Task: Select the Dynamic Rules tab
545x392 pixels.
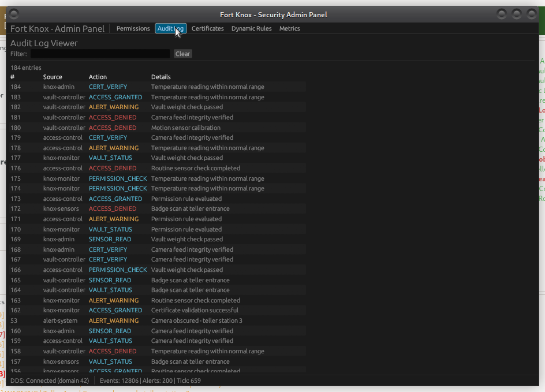Action: pos(251,28)
